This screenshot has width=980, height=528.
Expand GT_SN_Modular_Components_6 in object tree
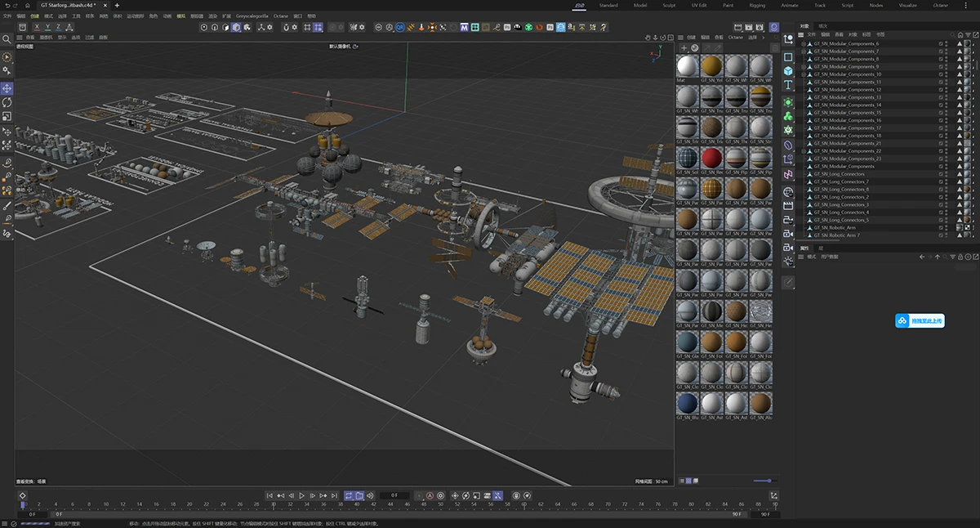point(804,43)
